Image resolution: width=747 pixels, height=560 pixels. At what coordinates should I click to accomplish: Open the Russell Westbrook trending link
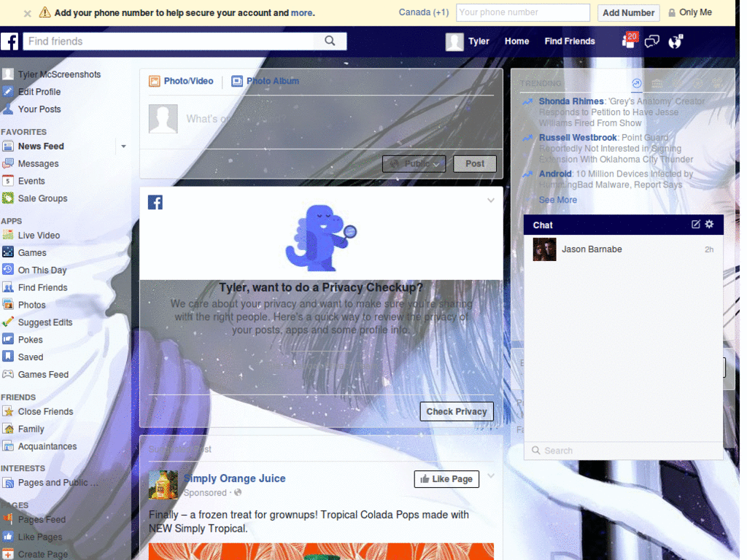tap(578, 138)
